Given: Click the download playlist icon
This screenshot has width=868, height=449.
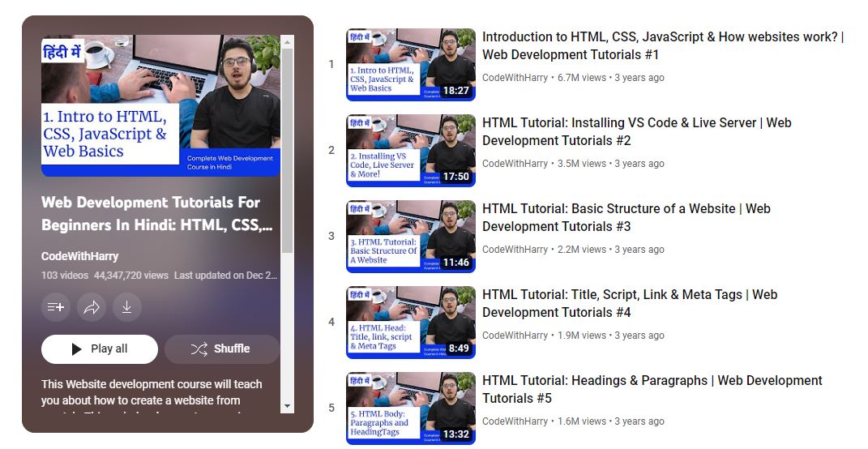Looking at the screenshot, I should [x=126, y=307].
